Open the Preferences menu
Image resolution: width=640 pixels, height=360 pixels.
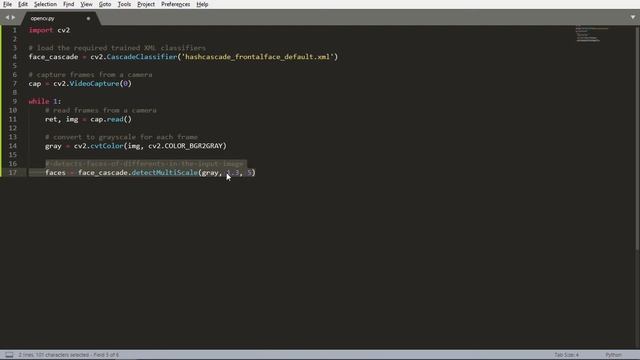(x=176, y=4)
